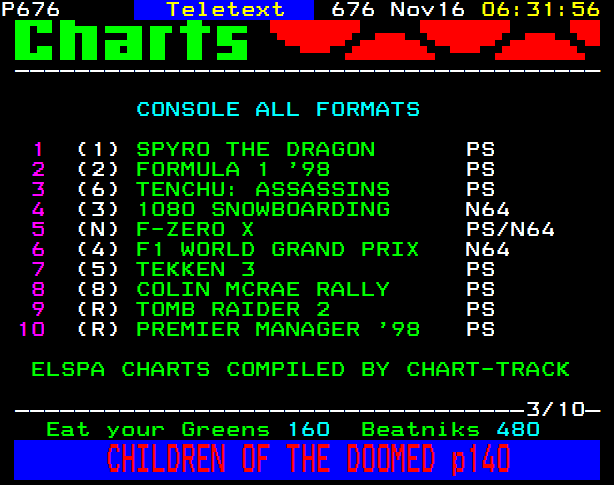Click F1 WORLD GRAND PRIX entry

point(278,249)
